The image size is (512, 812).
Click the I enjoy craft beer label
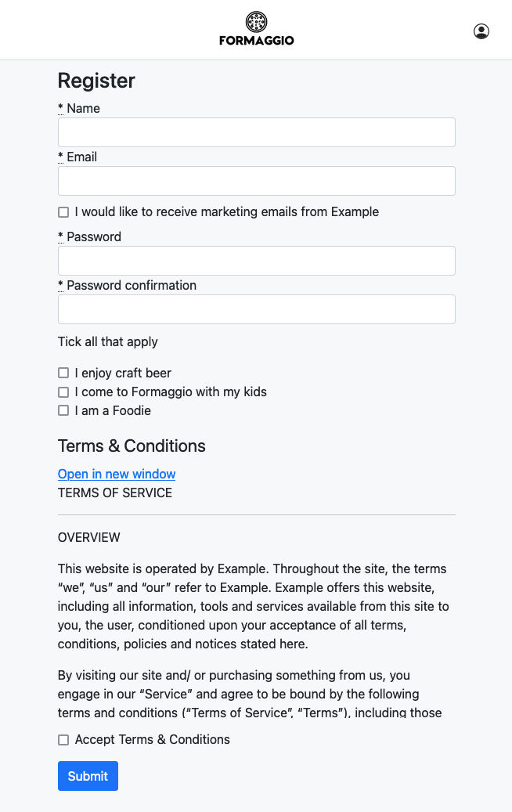point(123,373)
